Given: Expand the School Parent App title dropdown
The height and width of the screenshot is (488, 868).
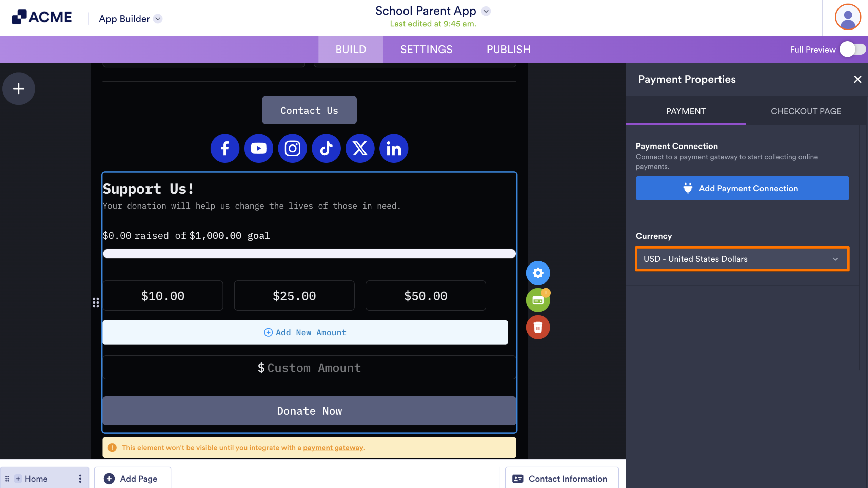Looking at the screenshot, I should (x=486, y=11).
